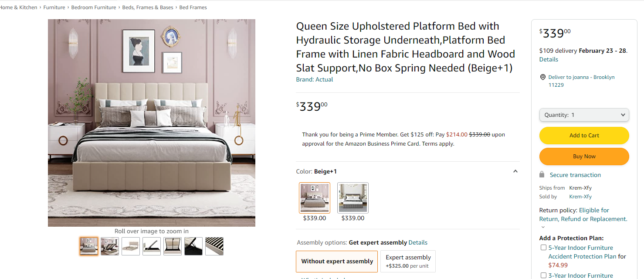This screenshot has height=279, width=644.
Task: Click the Brand: Actual link
Action: (315, 79)
